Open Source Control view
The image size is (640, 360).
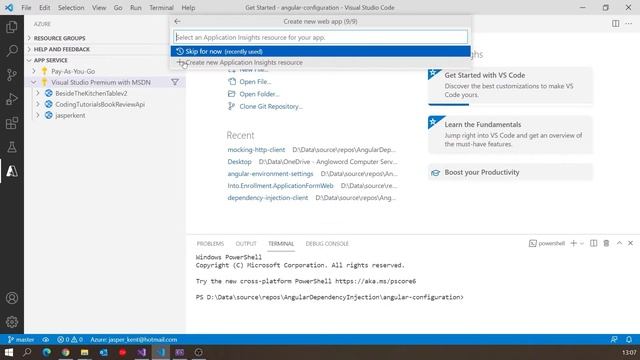click(12, 75)
